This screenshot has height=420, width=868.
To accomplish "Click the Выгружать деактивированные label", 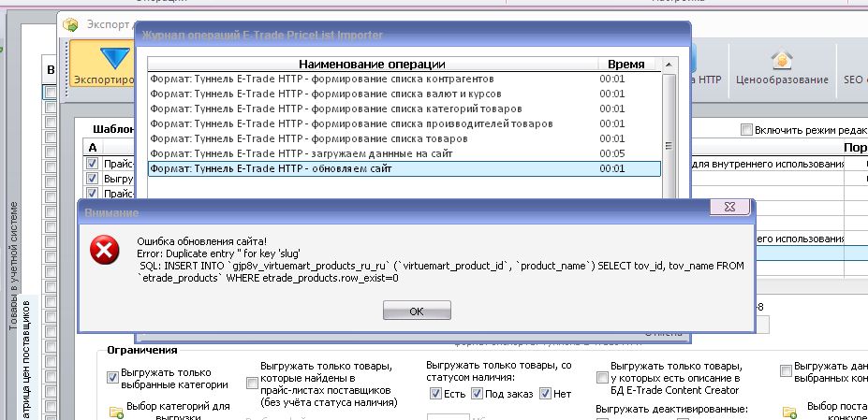I will click(672, 410).
